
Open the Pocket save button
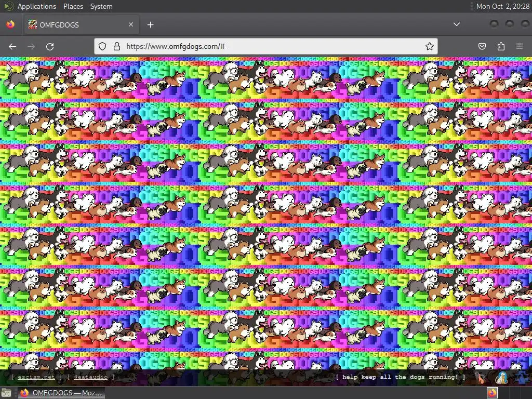[x=482, y=46]
